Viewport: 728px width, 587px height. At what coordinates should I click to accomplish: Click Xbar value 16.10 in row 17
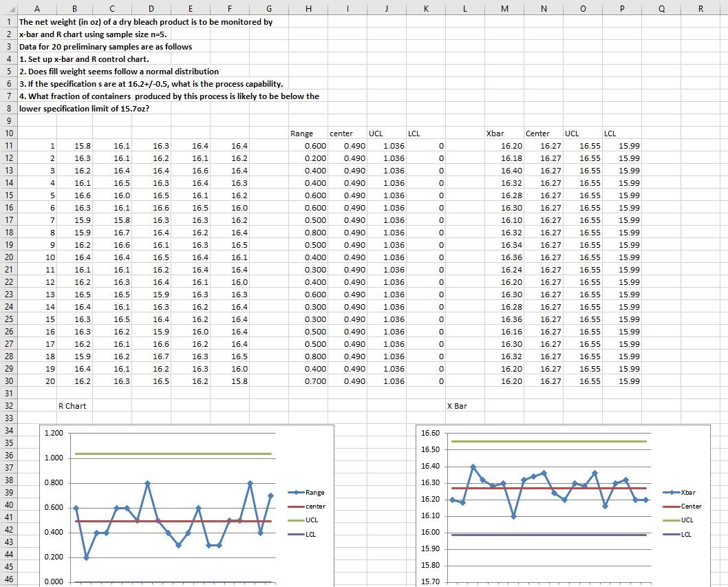[x=504, y=220]
